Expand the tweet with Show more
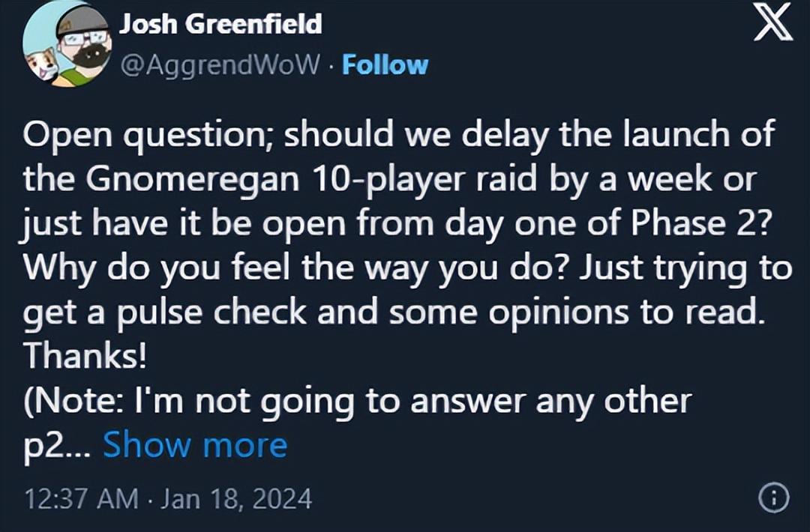 click(x=195, y=445)
